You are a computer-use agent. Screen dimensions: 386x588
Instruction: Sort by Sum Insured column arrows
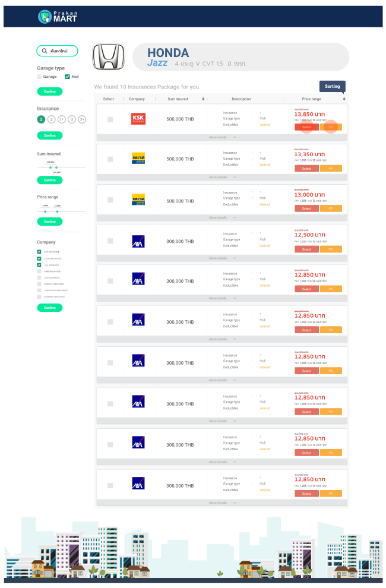tap(203, 99)
